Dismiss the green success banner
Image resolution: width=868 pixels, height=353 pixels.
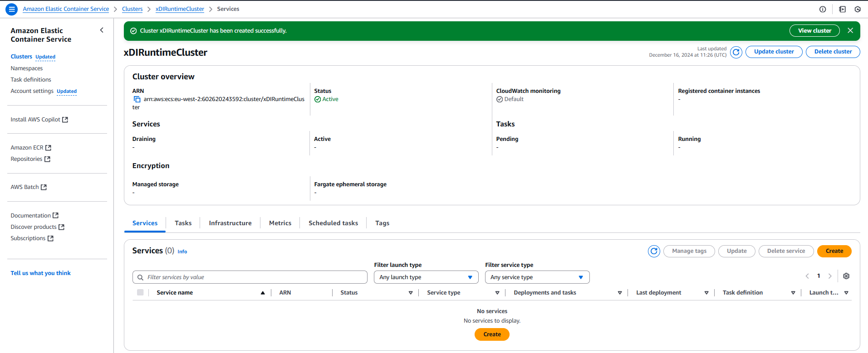coord(850,30)
